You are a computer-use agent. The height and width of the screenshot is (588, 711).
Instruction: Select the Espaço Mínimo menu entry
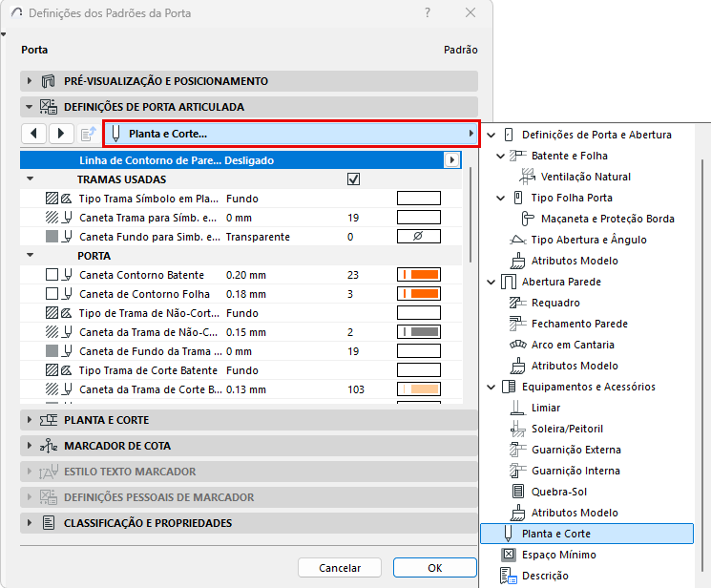point(558,555)
